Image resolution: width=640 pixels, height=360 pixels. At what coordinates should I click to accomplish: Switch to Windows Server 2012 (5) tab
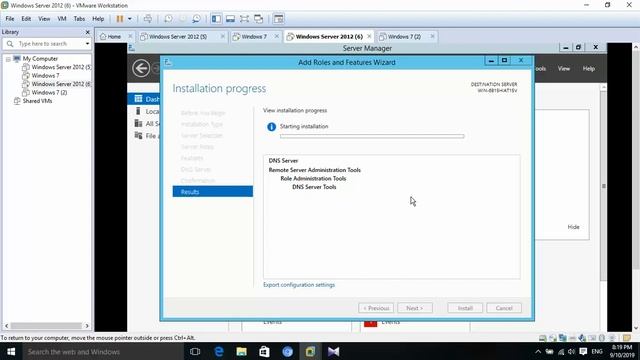[178, 37]
